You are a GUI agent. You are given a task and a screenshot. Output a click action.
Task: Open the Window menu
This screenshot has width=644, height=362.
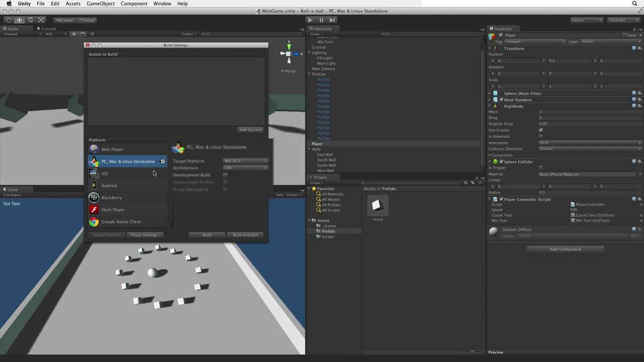click(162, 4)
